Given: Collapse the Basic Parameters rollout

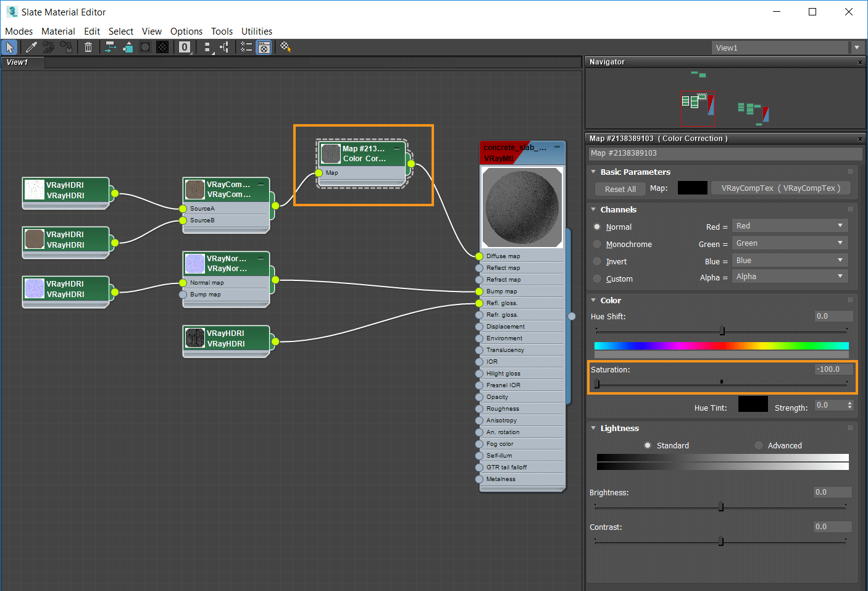Looking at the screenshot, I should tap(593, 172).
